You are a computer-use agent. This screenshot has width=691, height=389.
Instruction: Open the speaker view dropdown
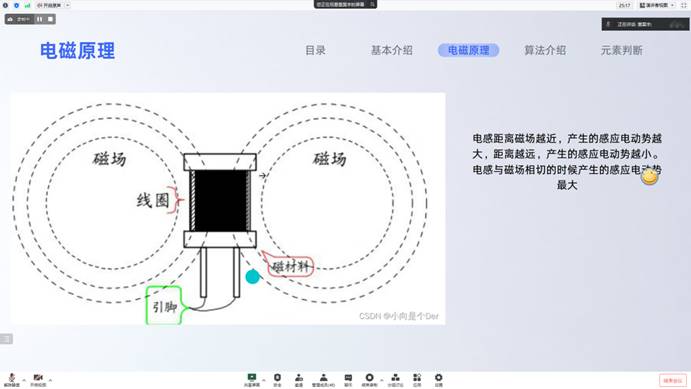(x=657, y=5)
